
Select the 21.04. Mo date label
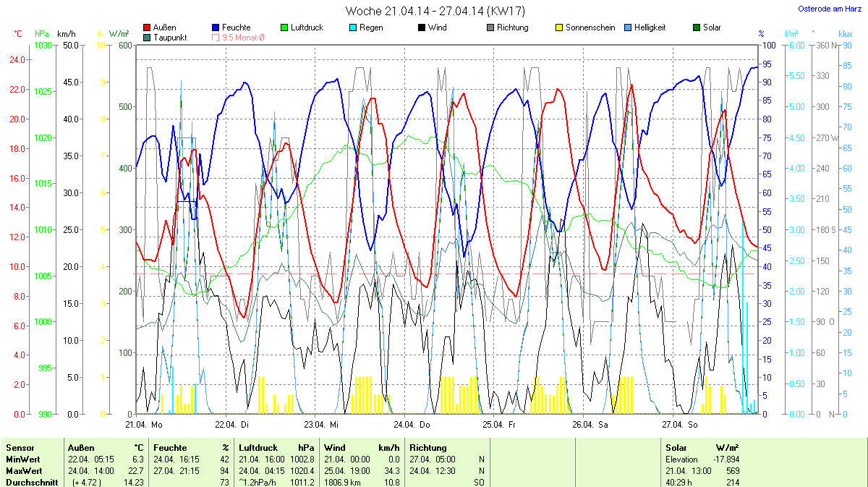[x=143, y=425]
